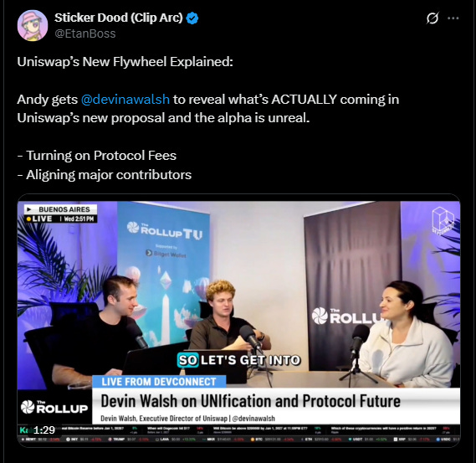Viewport: 476px width, 463px height.
Task: Click the SO LET'S GET INTO caption
Action: click(239, 360)
